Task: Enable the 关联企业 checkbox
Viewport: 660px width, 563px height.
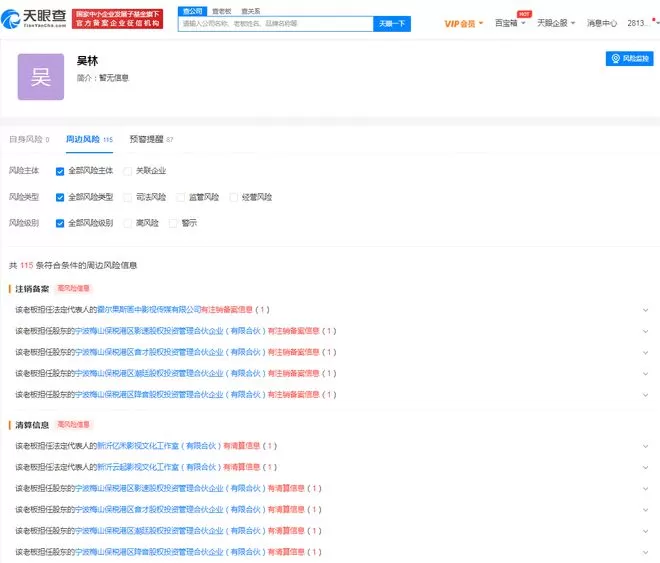Action: 128,171
